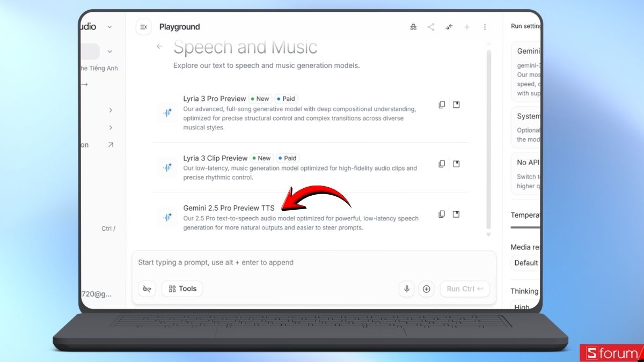Expand the second right-chevron sidebar section
Viewport: 644px width, 362px height.
click(111, 128)
